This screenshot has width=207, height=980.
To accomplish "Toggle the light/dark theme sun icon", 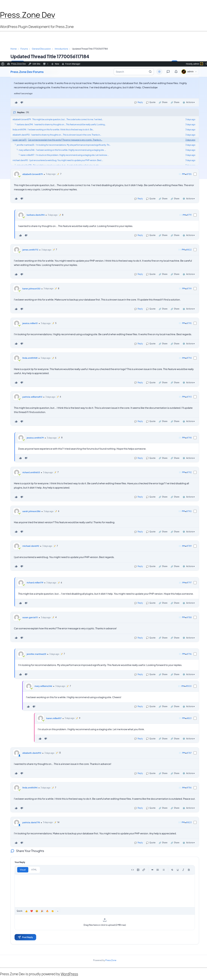I will coord(159,71).
